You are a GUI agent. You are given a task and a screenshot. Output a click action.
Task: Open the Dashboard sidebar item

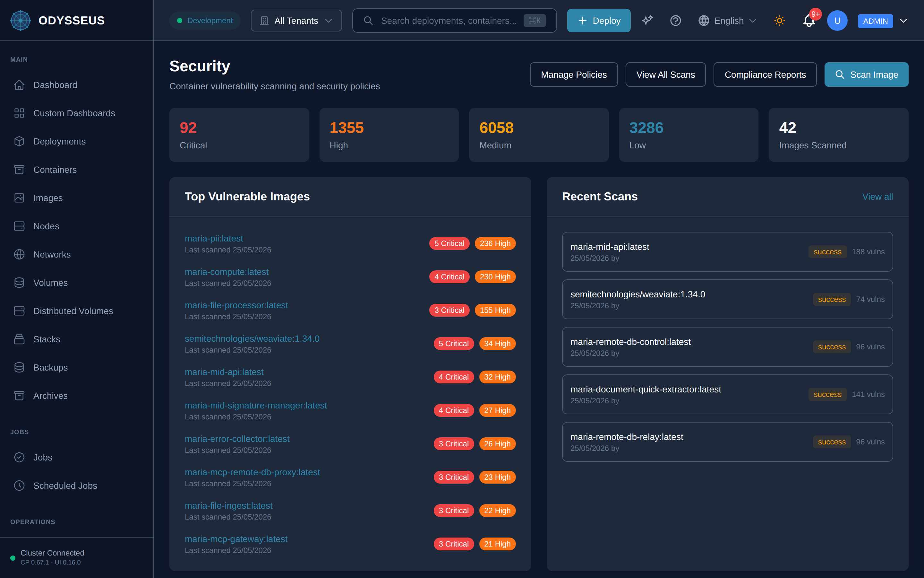[x=76, y=85]
